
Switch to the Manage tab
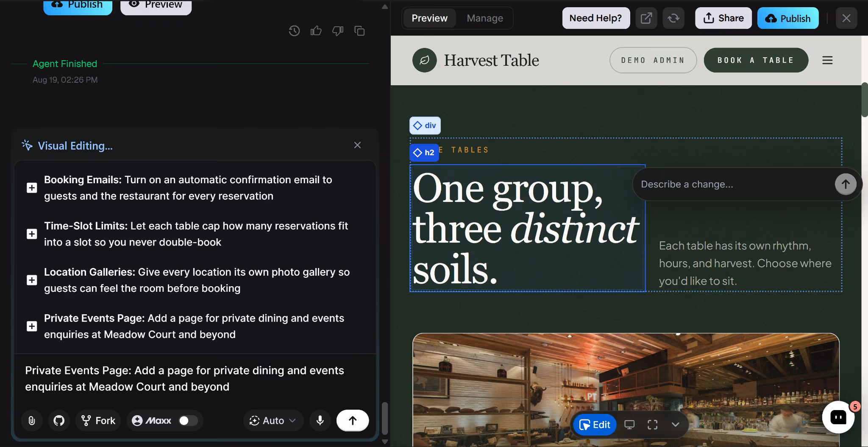tap(485, 18)
